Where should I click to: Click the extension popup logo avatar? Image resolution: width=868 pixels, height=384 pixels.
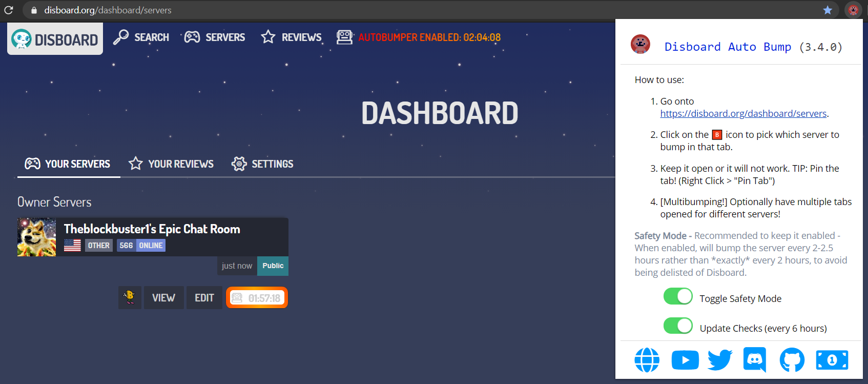tap(640, 44)
